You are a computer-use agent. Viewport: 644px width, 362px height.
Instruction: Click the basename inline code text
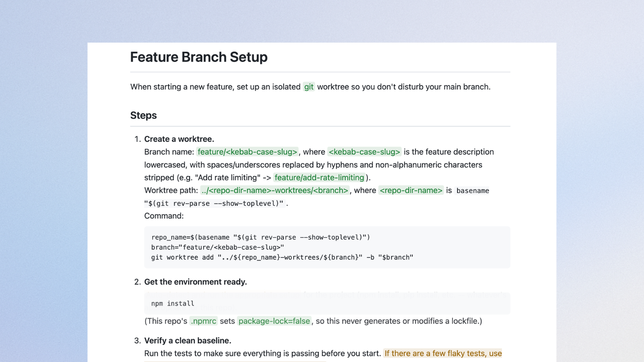(473, 191)
